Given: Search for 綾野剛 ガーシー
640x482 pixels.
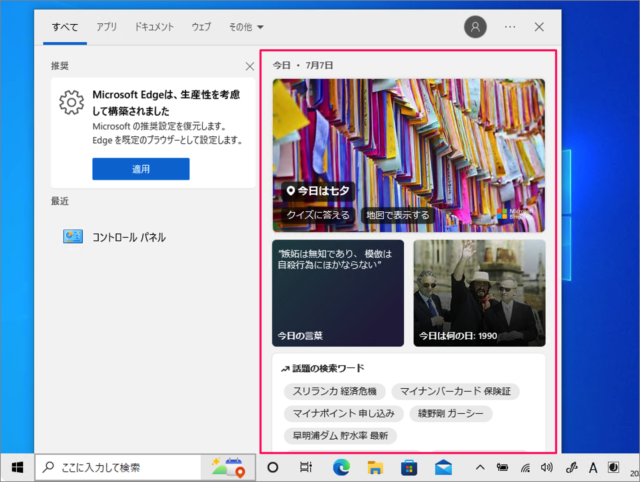Looking at the screenshot, I should [451, 413].
